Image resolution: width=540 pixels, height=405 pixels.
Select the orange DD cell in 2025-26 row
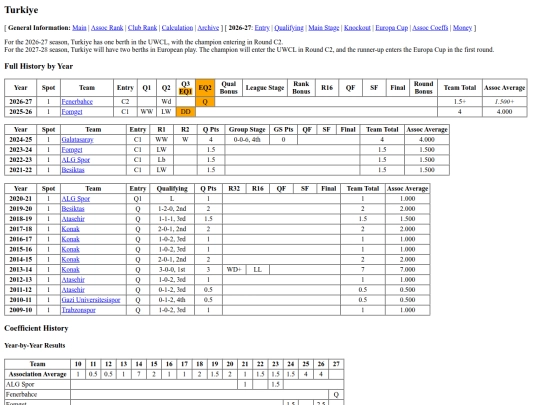186,112
